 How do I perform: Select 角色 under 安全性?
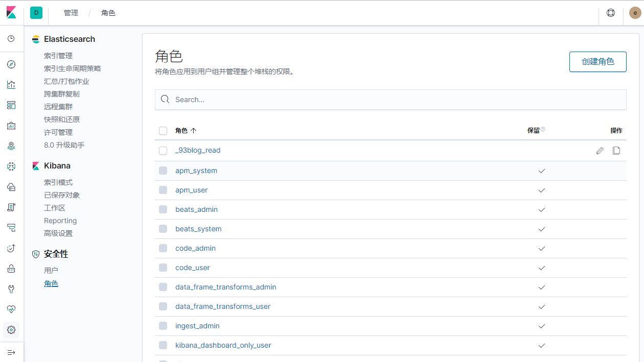click(51, 283)
